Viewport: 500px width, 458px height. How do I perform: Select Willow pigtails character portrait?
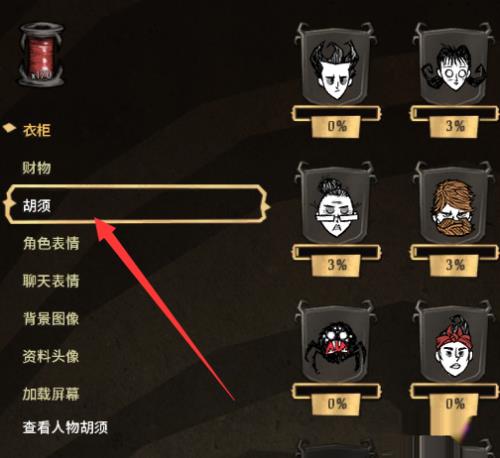click(x=454, y=65)
